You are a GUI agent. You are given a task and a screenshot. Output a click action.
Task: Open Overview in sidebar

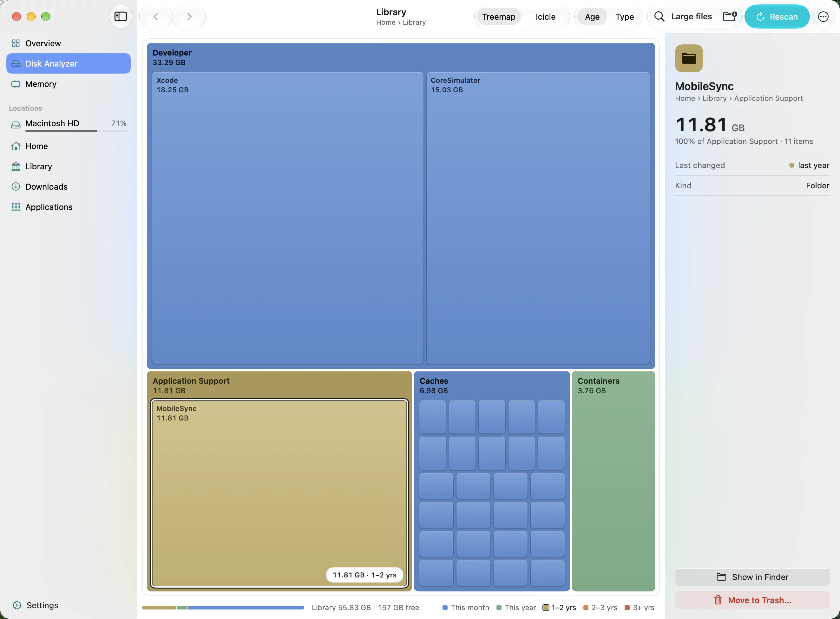point(69,43)
